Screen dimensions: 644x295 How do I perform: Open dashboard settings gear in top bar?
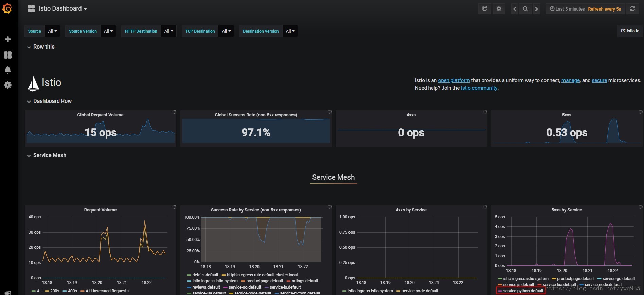click(x=499, y=9)
